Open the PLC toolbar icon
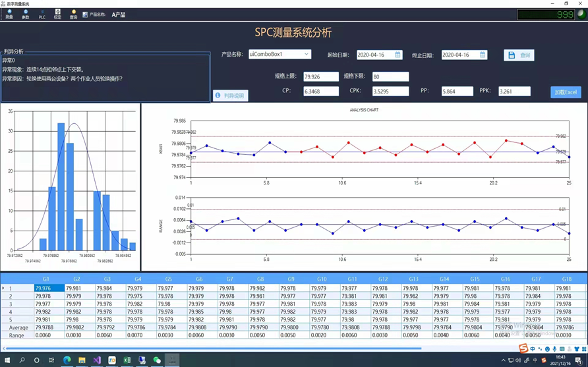 tap(42, 14)
